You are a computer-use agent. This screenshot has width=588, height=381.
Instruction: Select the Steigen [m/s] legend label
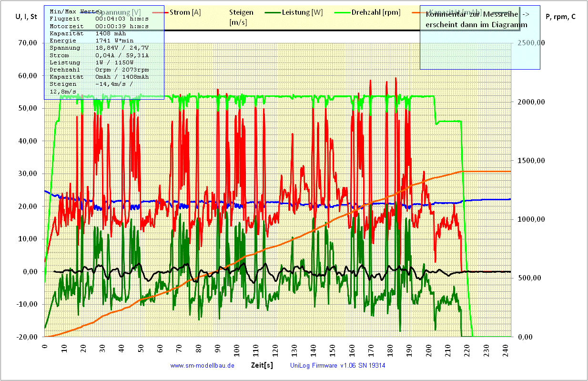pyautogui.click(x=241, y=17)
